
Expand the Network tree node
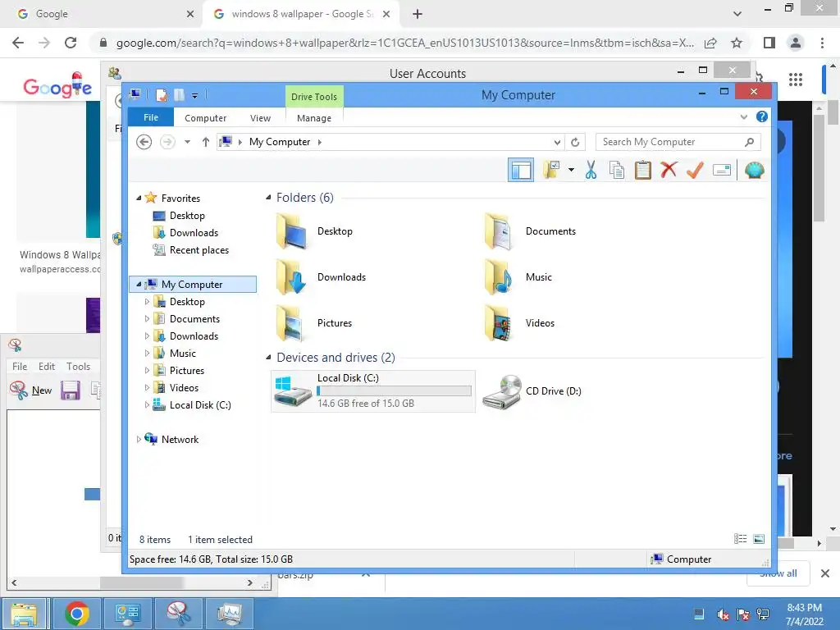click(x=139, y=440)
